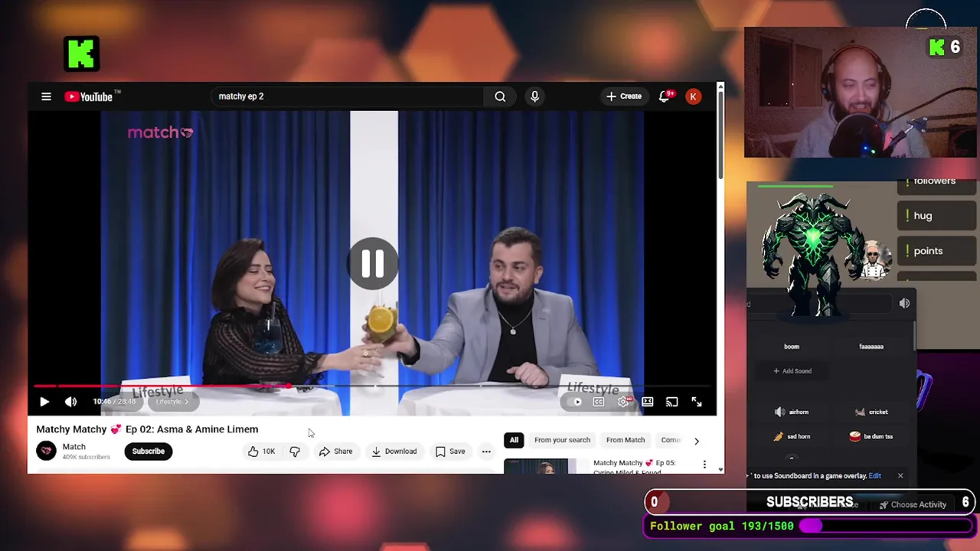The width and height of the screenshot is (980, 551).
Task: Select 'From Match' filter chip
Action: coord(626,440)
